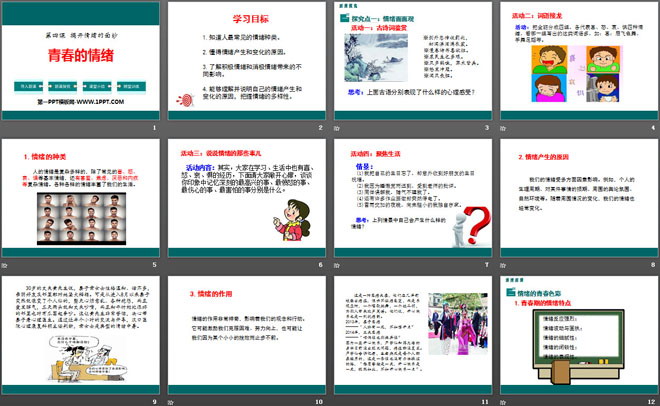This screenshot has height=406, width=660.
Task: Click the animation star icon under slide 5
Action: [4, 265]
